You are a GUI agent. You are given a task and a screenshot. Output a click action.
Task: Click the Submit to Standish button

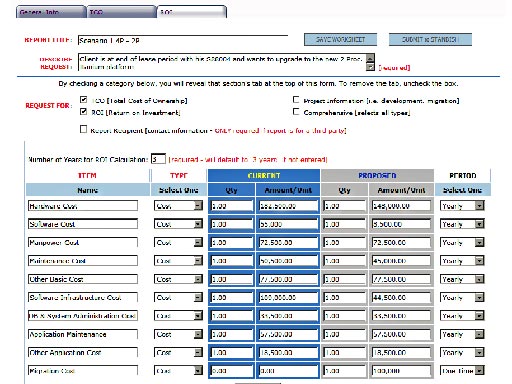tap(430, 39)
